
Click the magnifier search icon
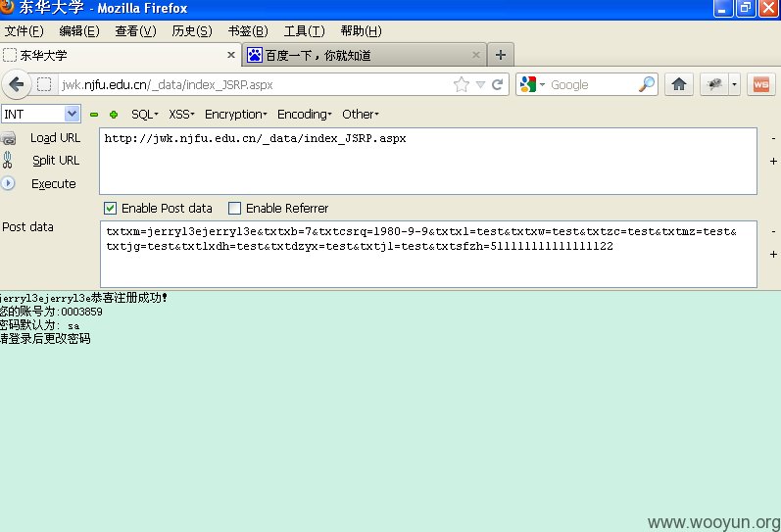coord(647,84)
